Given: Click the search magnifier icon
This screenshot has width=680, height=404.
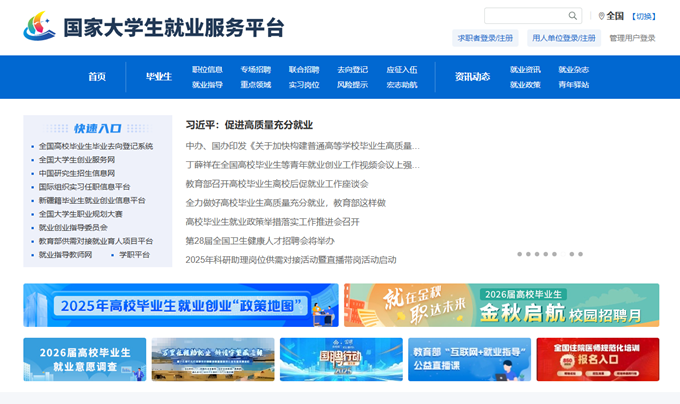Looking at the screenshot, I should (572, 16).
